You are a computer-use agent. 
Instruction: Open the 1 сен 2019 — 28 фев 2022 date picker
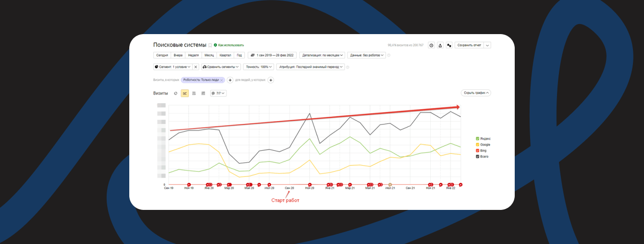pyautogui.click(x=272, y=55)
